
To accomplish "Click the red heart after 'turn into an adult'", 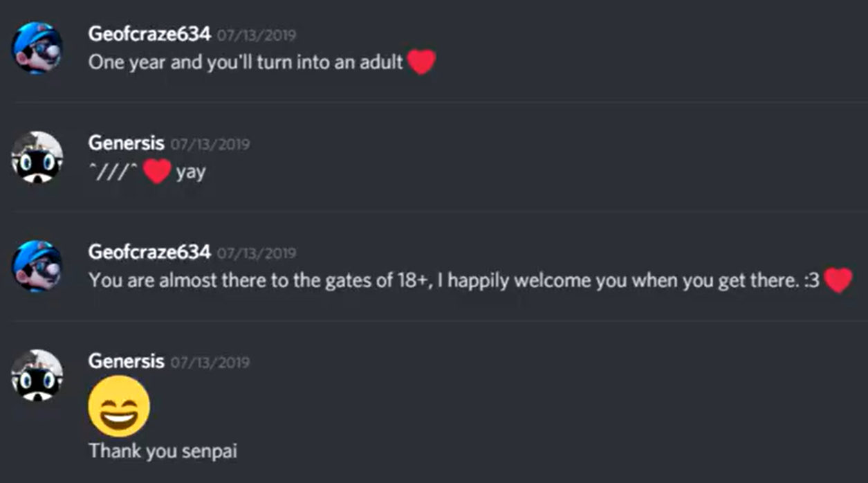I will click(421, 62).
